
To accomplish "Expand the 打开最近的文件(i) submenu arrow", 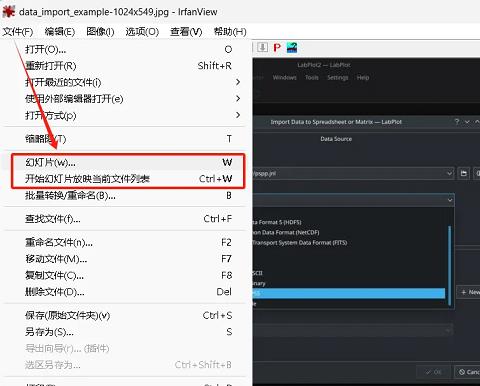I will [x=238, y=82].
